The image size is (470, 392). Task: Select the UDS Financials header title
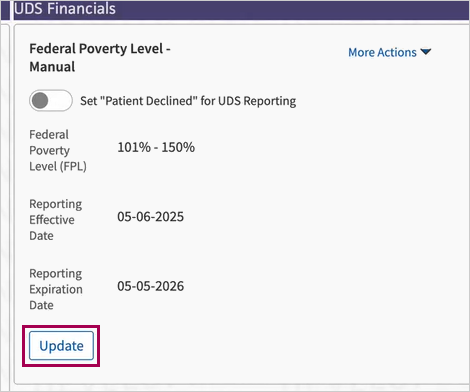(65, 9)
